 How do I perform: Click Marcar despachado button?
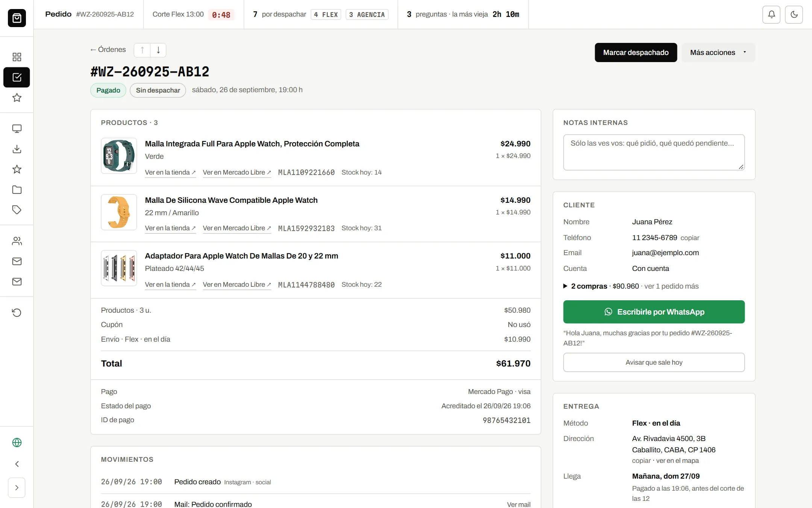coord(636,52)
